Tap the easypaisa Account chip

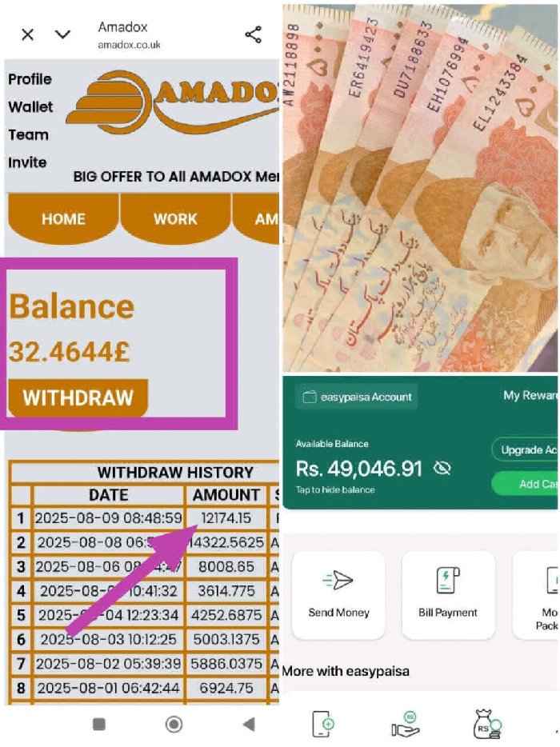coord(357,397)
